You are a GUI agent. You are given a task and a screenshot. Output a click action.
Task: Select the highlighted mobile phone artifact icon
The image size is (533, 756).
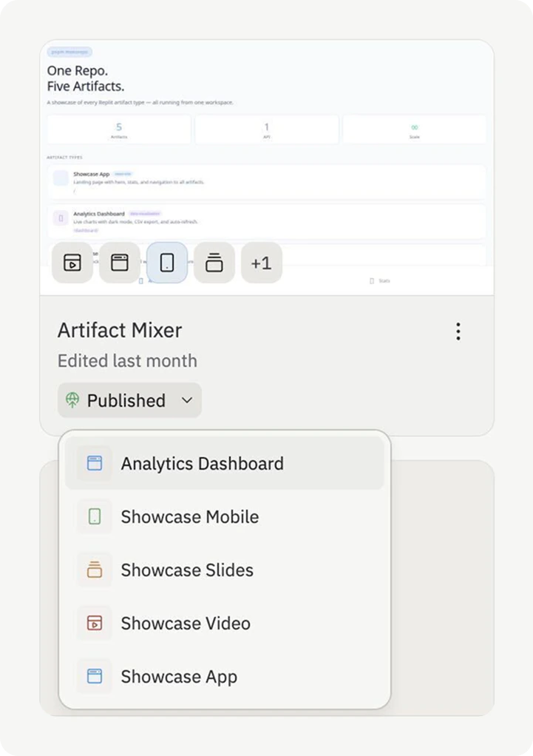(166, 263)
